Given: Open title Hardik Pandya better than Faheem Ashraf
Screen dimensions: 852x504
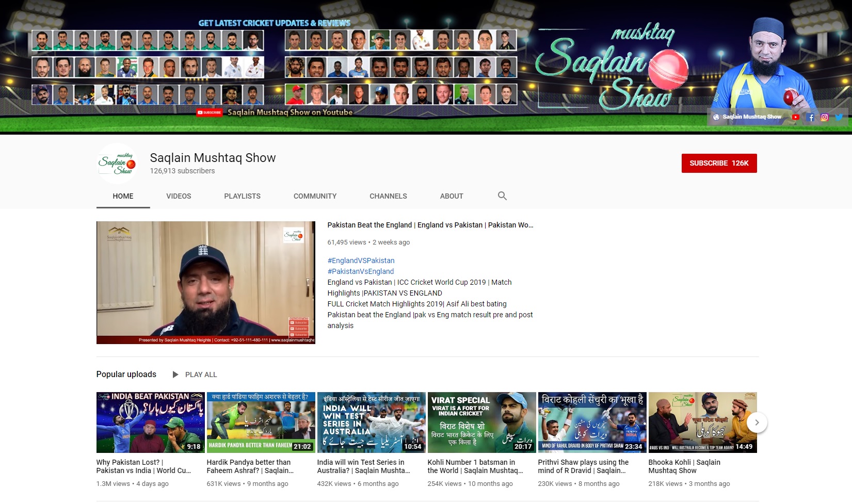Looking at the screenshot, I should click(x=250, y=466).
